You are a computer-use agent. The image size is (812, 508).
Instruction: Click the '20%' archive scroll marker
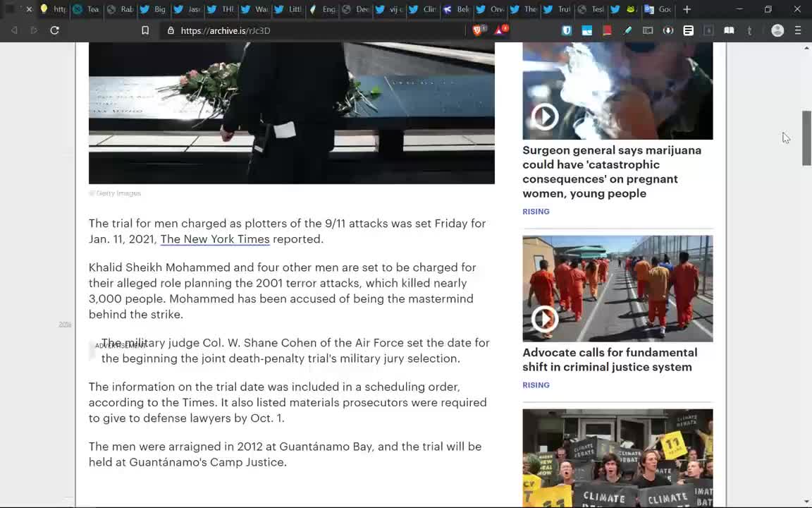(65, 324)
